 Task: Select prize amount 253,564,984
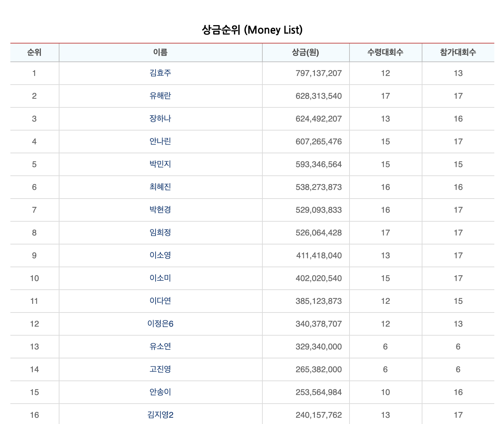[319, 392]
